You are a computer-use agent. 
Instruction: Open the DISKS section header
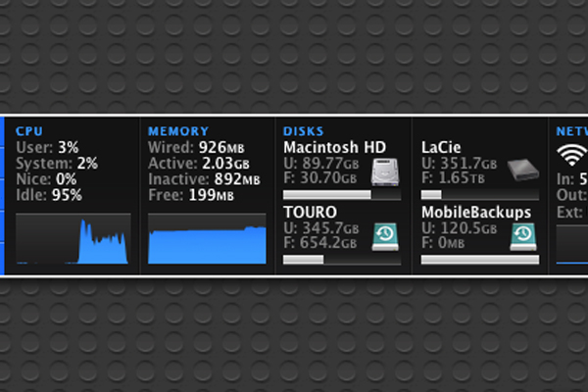pyautogui.click(x=303, y=131)
